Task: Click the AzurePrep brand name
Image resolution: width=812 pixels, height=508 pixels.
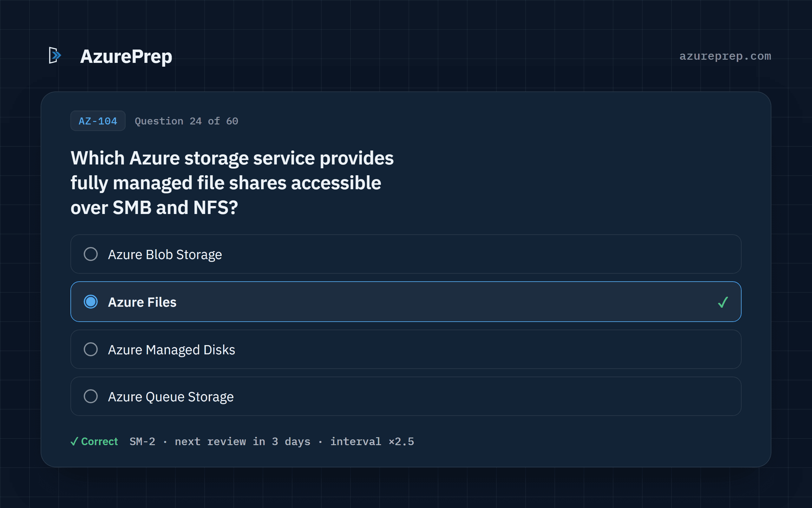Action: [126, 56]
